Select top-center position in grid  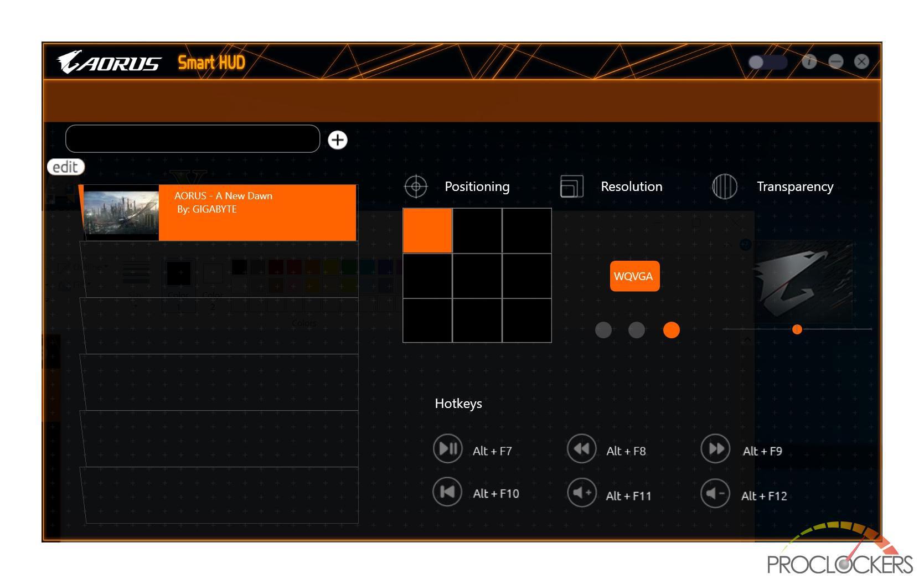(x=477, y=231)
